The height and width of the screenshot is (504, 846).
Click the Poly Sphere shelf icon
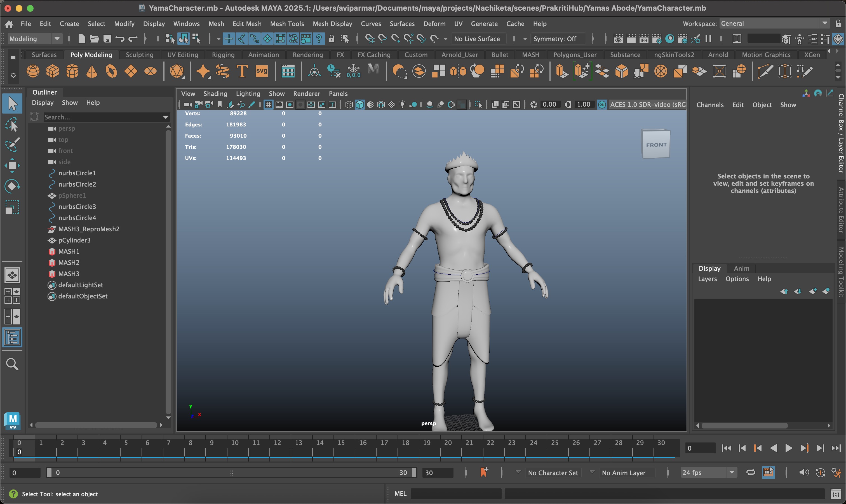point(33,72)
